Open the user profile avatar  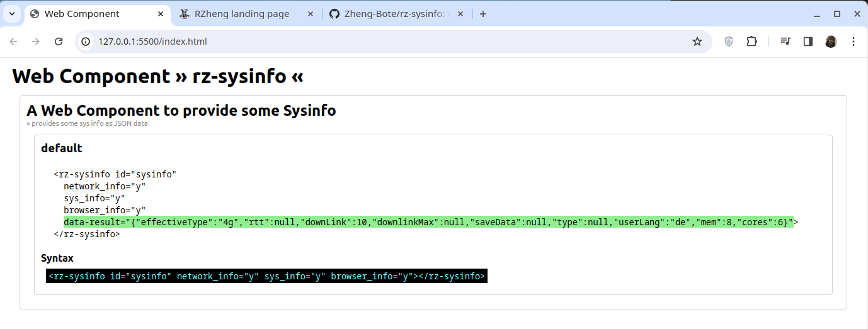pos(831,42)
